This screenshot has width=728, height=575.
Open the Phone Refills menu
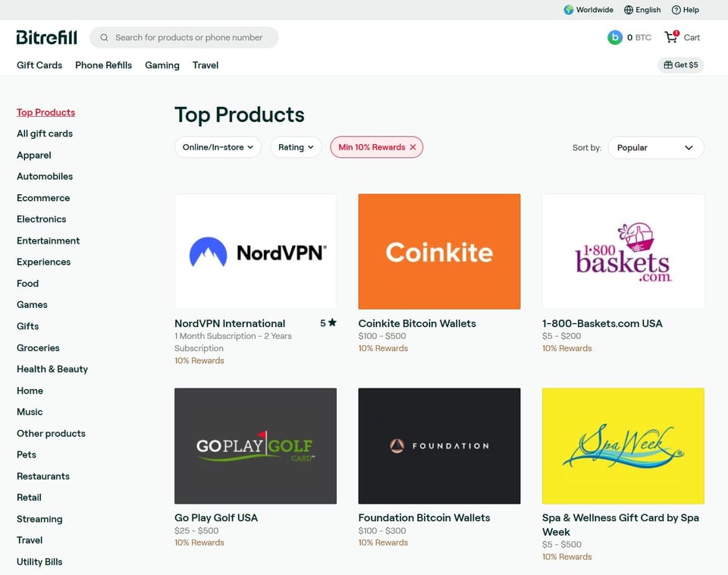pos(104,65)
